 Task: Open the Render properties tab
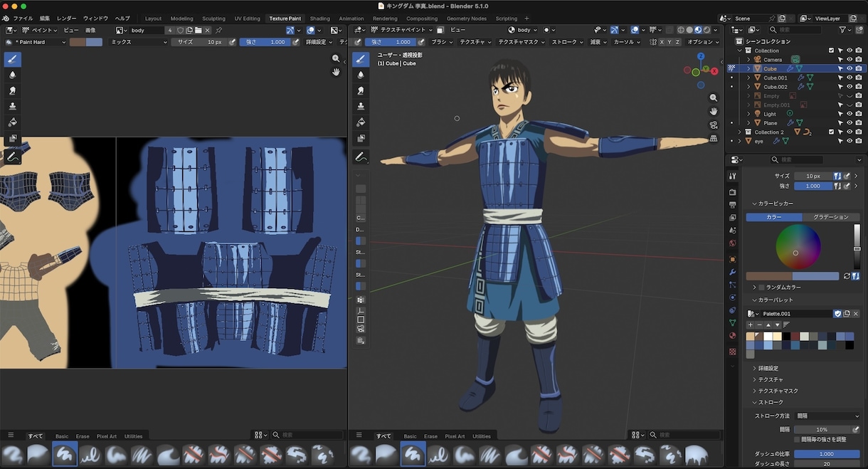(732, 192)
